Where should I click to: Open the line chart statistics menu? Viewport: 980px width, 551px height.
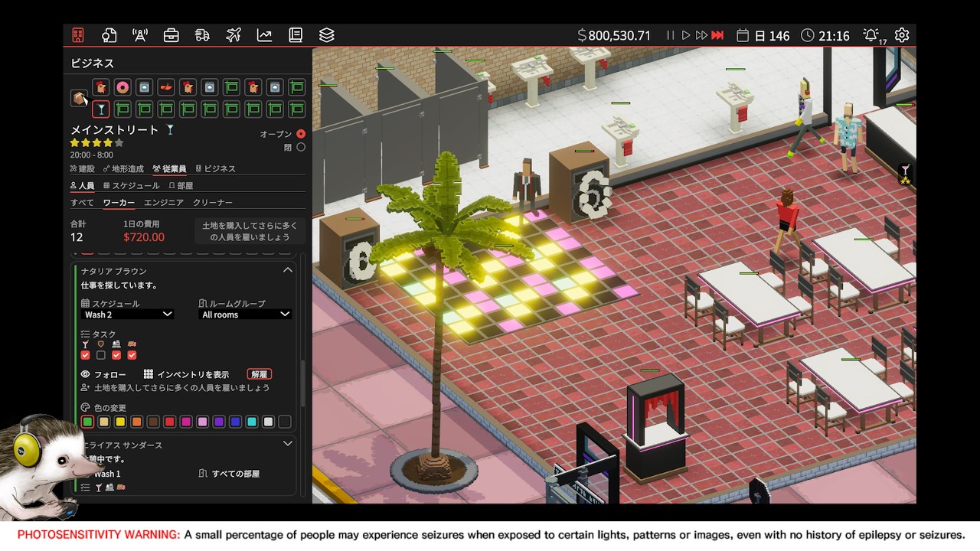coord(264,35)
